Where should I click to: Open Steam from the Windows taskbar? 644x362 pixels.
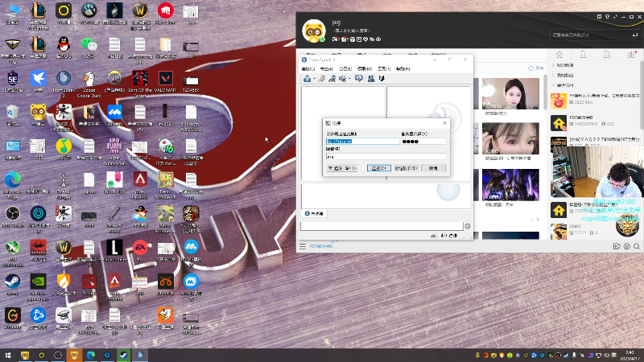click(123, 355)
